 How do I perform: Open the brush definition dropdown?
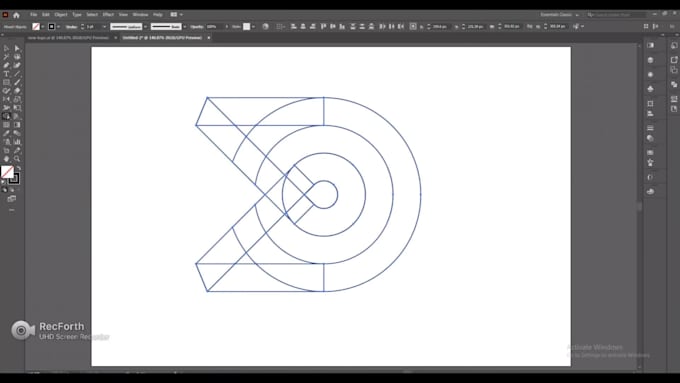tap(185, 27)
